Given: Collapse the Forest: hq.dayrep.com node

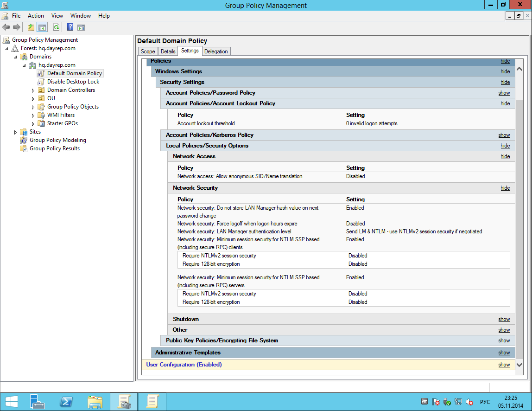Looking at the screenshot, I should click(x=6, y=49).
